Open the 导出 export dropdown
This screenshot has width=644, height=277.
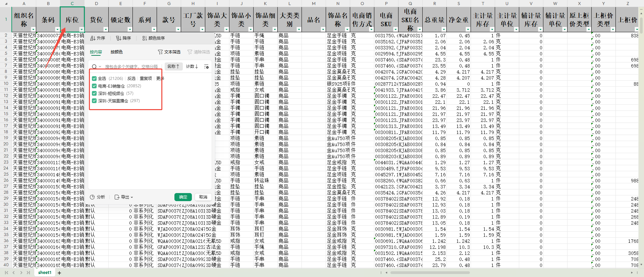click(124, 197)
